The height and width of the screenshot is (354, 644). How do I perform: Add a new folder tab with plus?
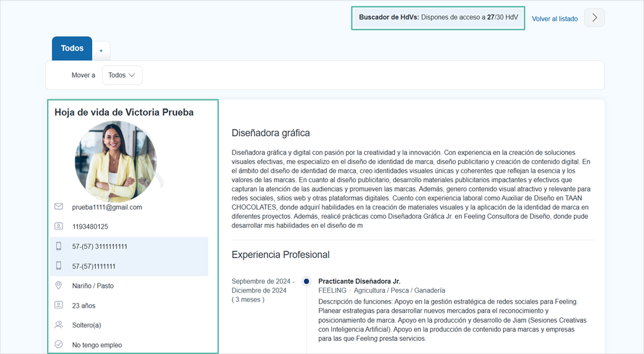click(101, 51)
